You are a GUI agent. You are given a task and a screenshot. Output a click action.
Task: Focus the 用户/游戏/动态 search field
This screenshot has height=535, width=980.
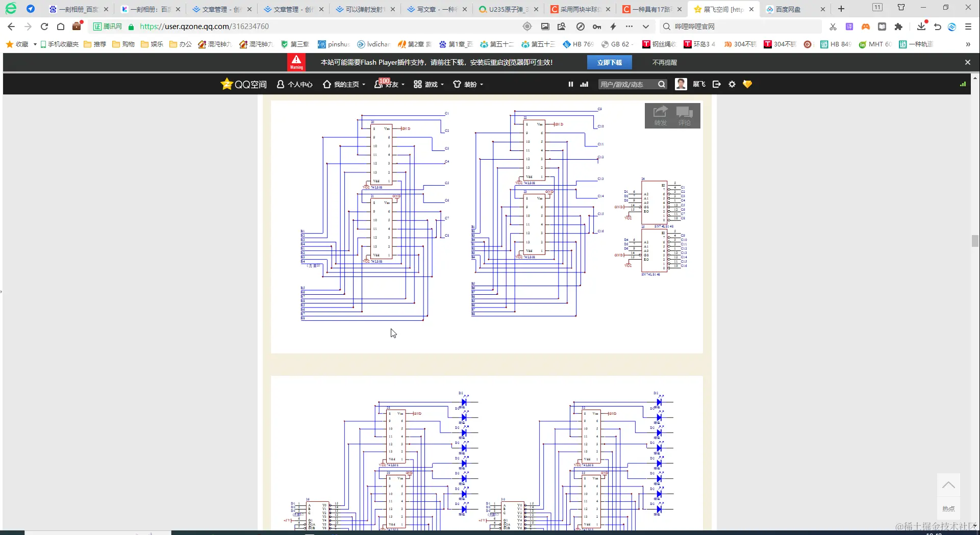point(627,84)
